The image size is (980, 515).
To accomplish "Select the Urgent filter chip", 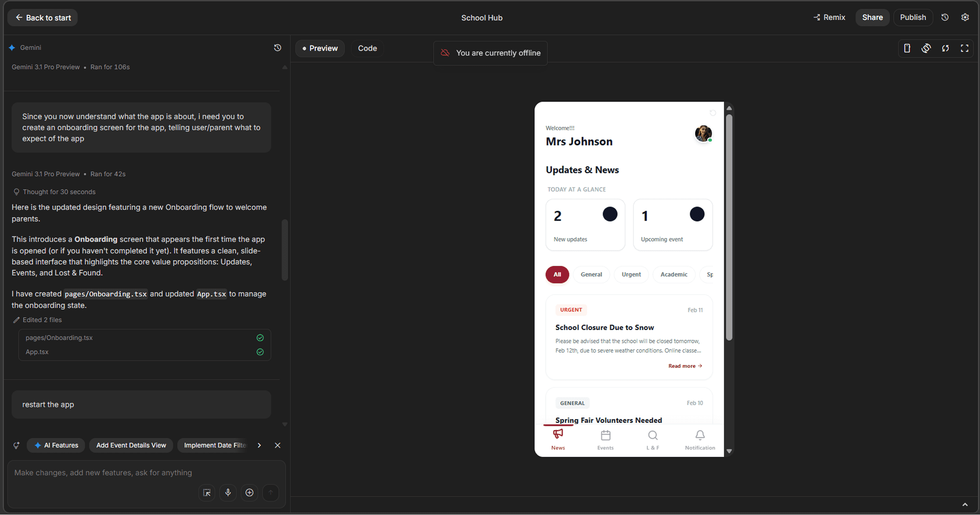I will coord(631,274).
